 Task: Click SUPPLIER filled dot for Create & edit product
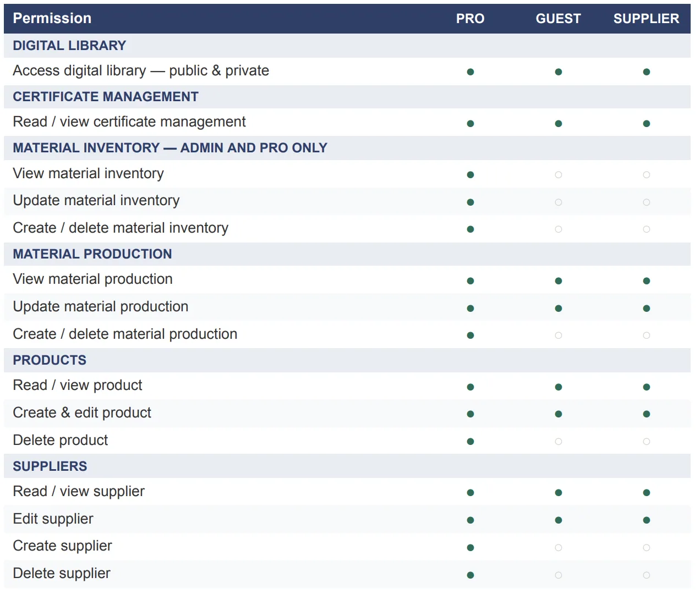(647, 414)
